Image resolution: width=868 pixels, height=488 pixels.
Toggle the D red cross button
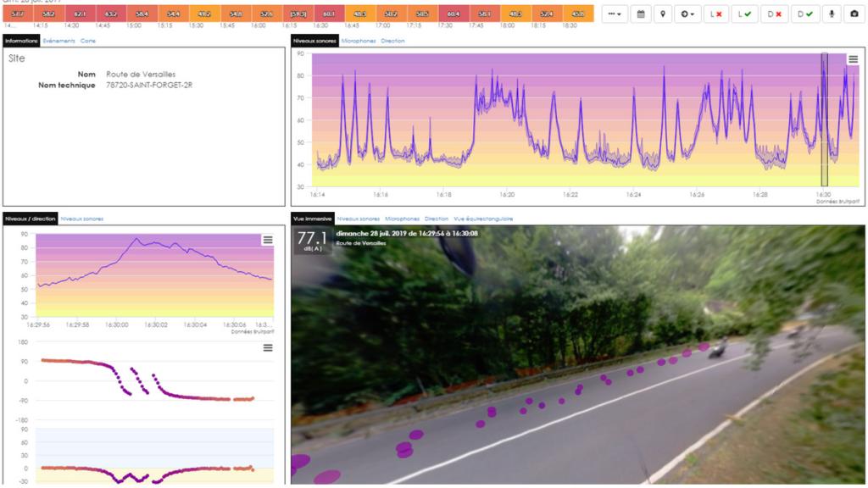click(x=774, y=14)
